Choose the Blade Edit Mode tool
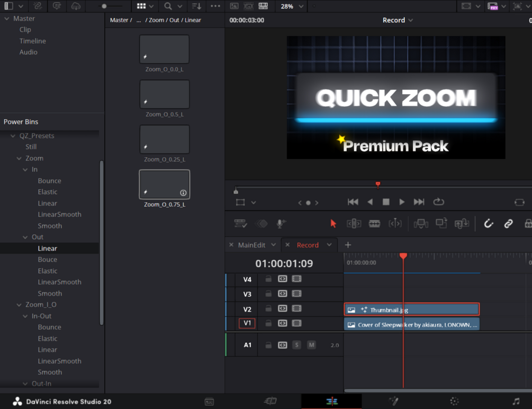Screen dimensions: 532x409 pos(374,224)
